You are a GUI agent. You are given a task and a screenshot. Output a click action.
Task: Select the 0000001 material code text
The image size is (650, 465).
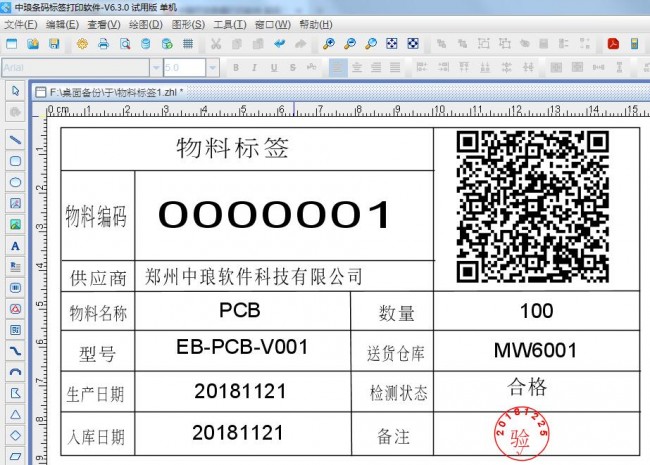pyautogui.click(x=274, y=214)
